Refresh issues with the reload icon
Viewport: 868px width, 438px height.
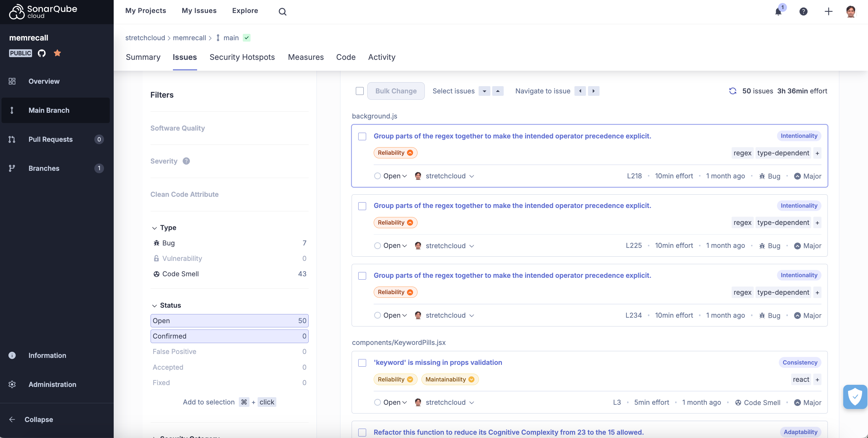[x=733, y=91]
